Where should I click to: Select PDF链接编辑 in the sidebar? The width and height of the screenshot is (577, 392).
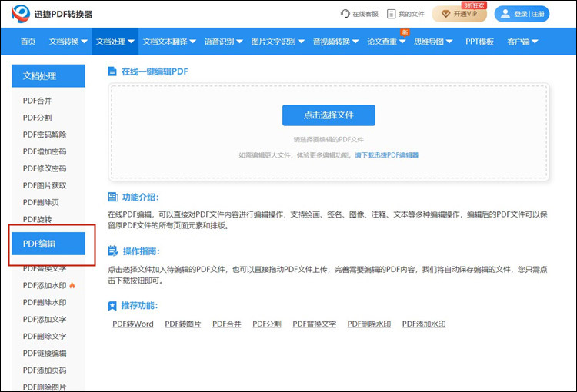coord(45,353)
